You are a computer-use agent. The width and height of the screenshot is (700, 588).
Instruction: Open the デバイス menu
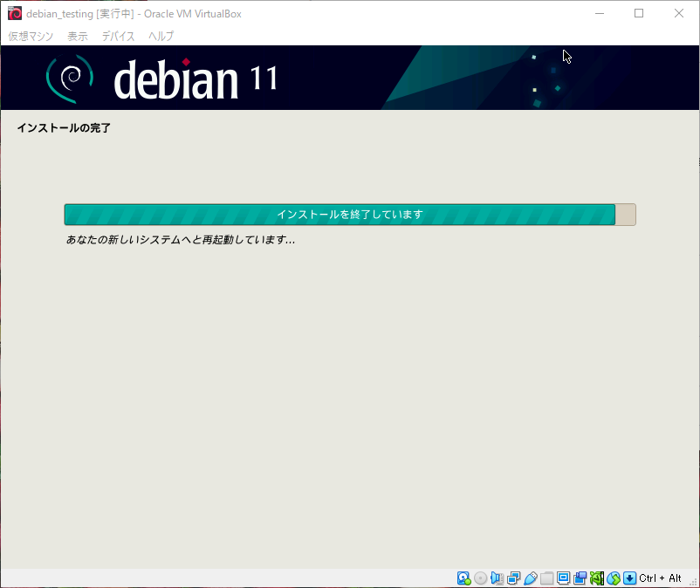(x=118, y=36)
